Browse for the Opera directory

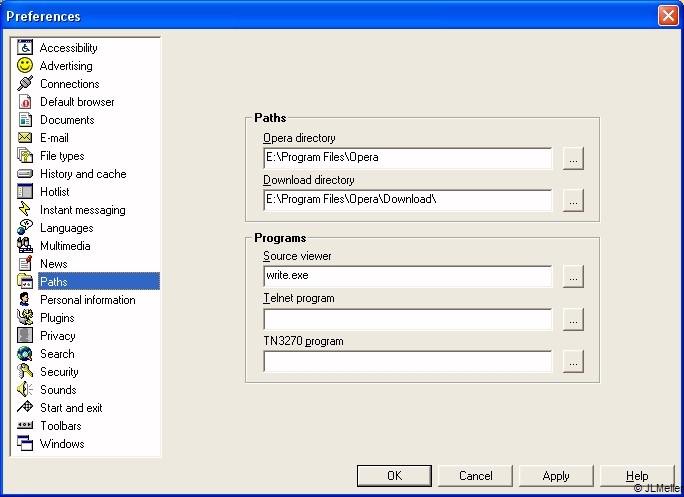573,158
